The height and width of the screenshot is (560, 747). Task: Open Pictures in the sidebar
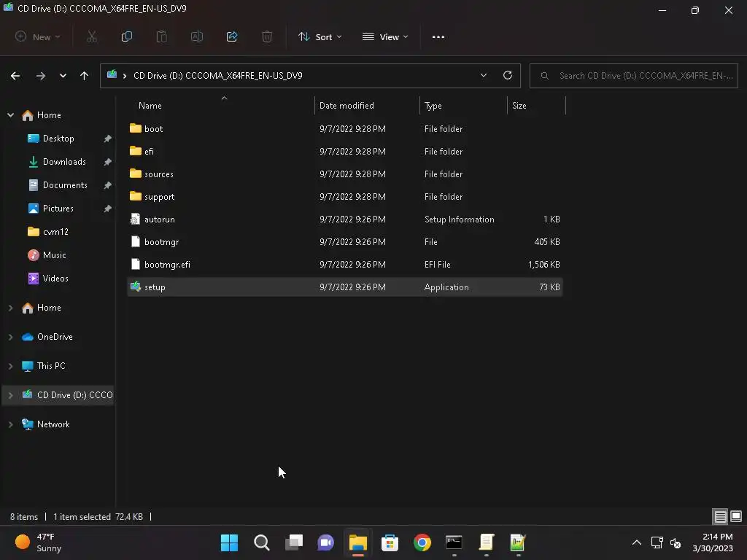coord(58,208)
